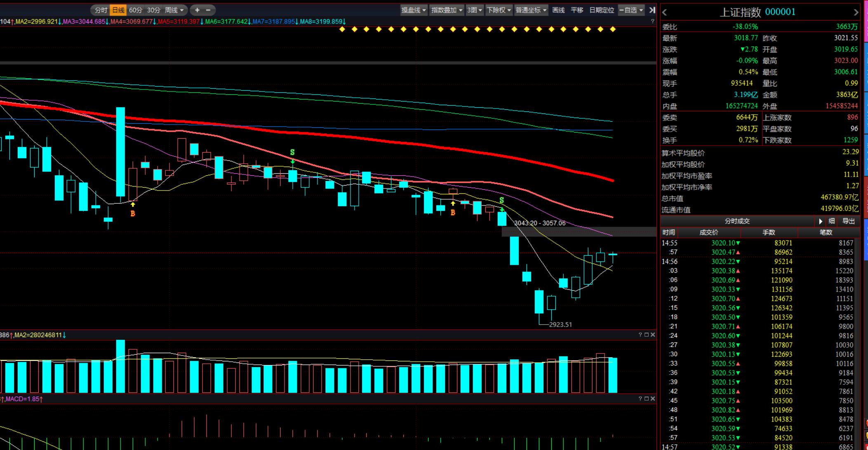Go to previous stock arrow in header
The image size is (868, 450).
pyautogui.click(x=664, y=12)
